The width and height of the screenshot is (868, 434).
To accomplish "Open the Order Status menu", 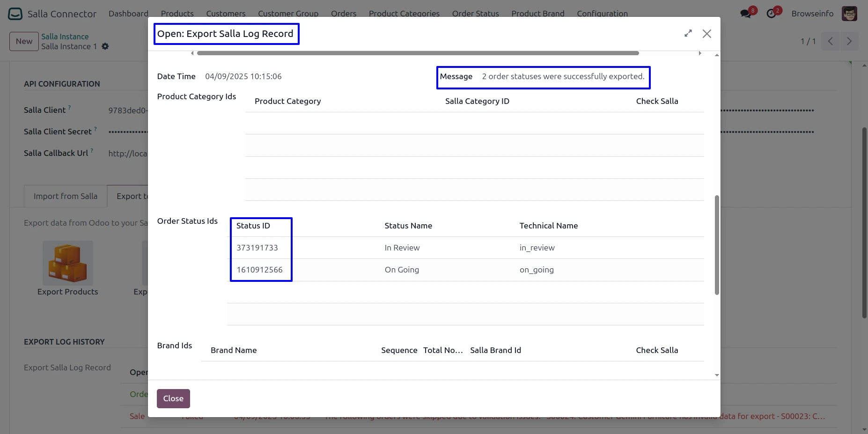I will click(x=475, y=14).
